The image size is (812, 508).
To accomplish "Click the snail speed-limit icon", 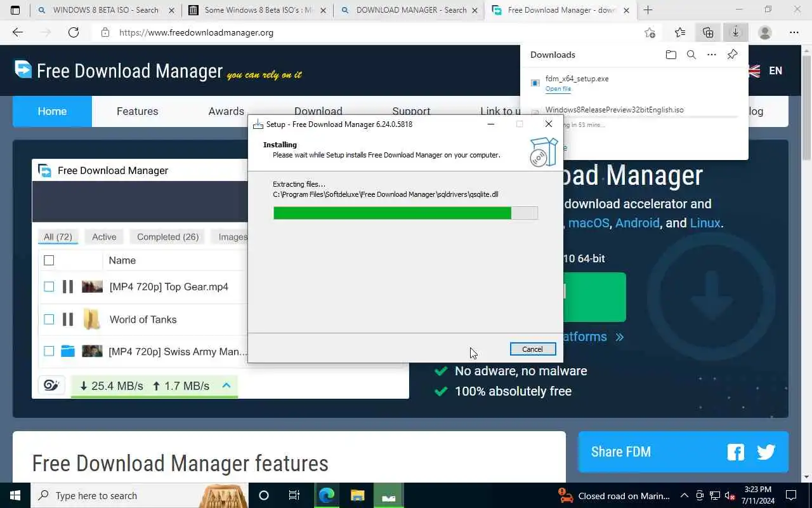I will [x=51, y=385].
